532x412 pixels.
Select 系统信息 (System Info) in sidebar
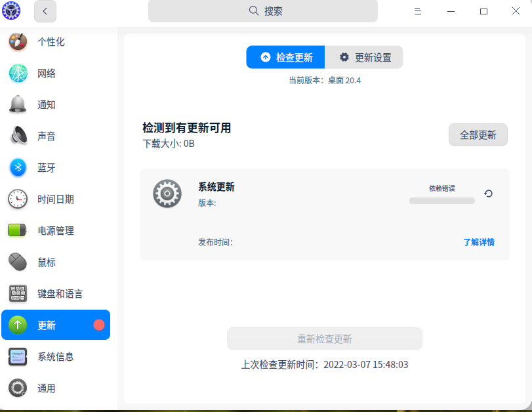click(18, 356)
